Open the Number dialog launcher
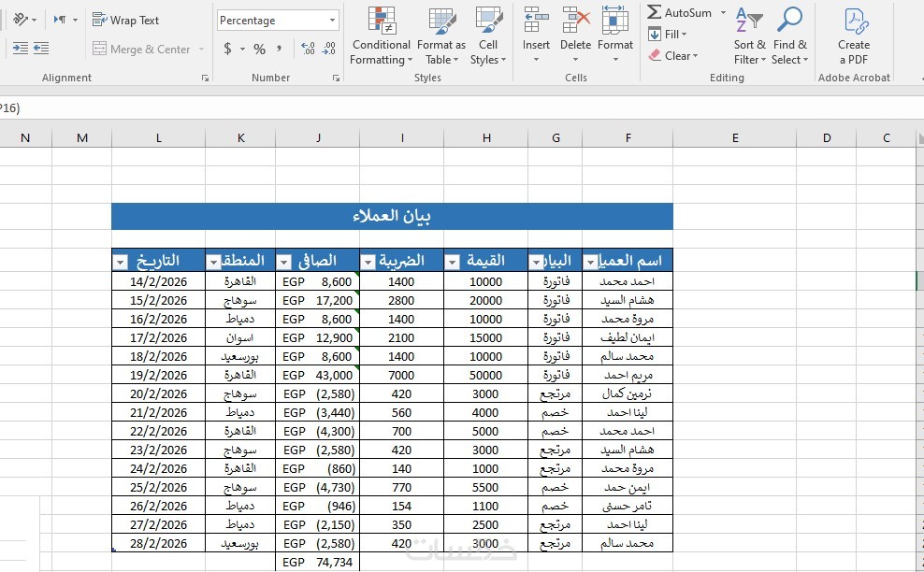The height and width of the screenshot is (572, 924). (x=336, y=78)
